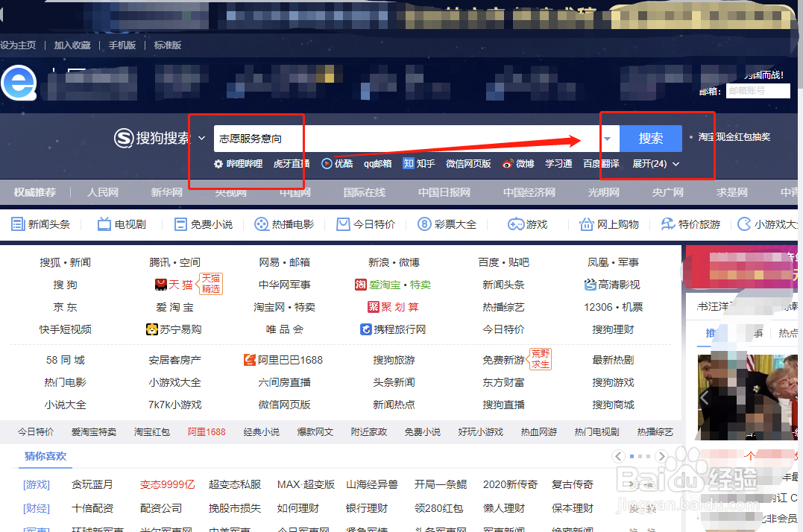Click the 高清影视 logo icon
Image resolution: width=803 pixels, height=532 pixels.
pos(591,285)
